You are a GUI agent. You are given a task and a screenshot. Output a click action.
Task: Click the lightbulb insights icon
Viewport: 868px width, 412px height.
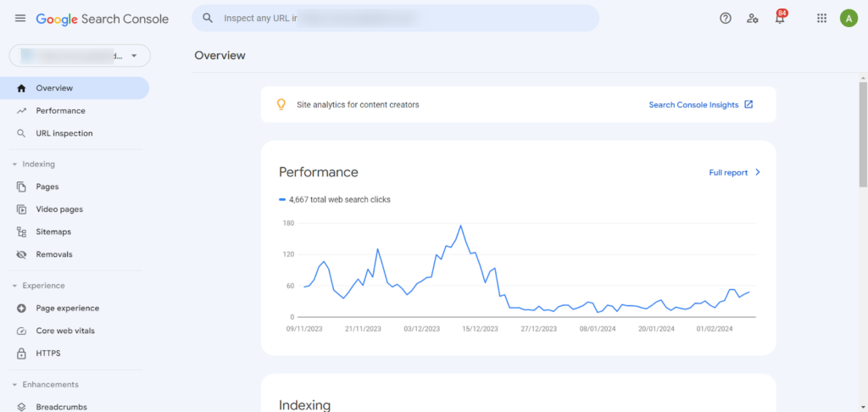click(x=281, y=105)
